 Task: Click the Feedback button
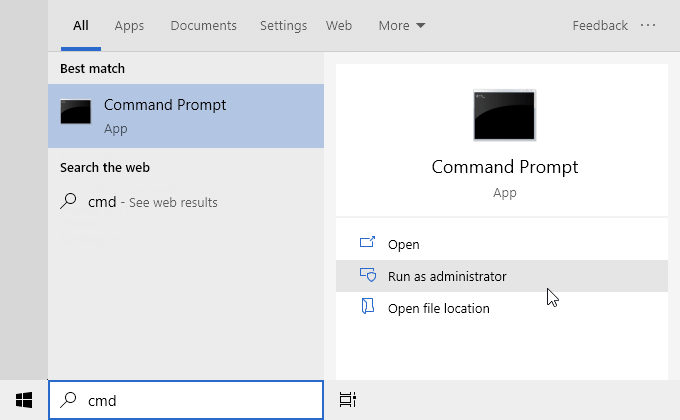[x=600, y=25]
